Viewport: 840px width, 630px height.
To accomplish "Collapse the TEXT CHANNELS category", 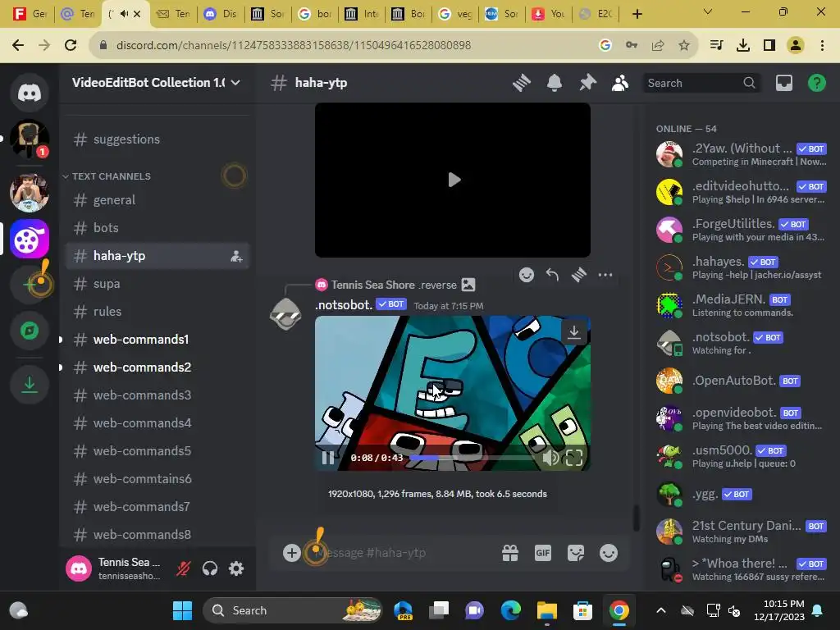I will [111, 176].
